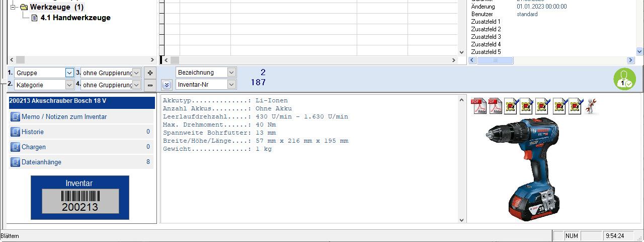Select the Werkzeuge (1) tree node

coord(57,7)
